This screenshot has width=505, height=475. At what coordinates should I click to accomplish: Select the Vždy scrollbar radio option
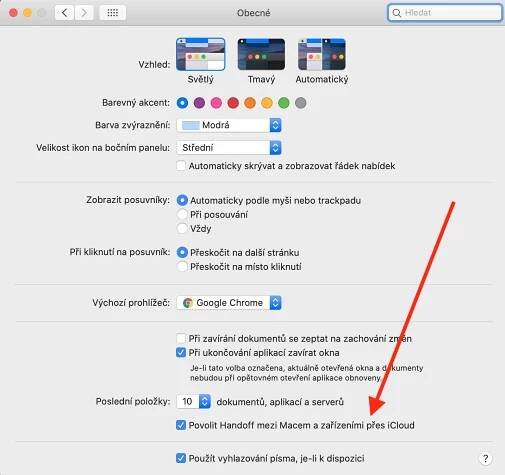[182, 229]
